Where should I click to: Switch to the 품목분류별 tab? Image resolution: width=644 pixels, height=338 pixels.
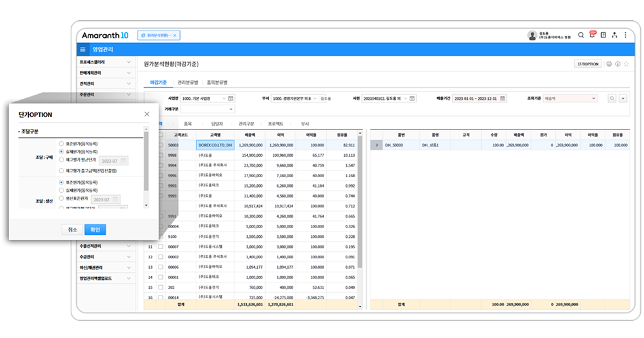[217, 82]
